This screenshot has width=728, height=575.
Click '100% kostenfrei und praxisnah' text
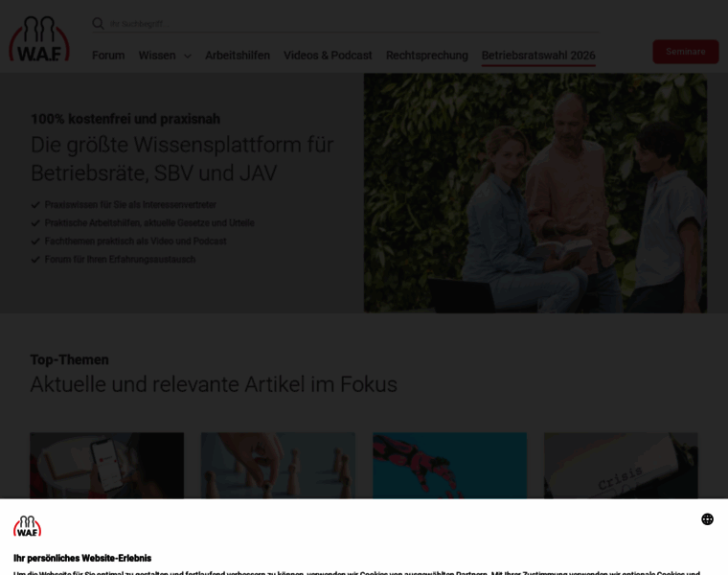point(125,119)
